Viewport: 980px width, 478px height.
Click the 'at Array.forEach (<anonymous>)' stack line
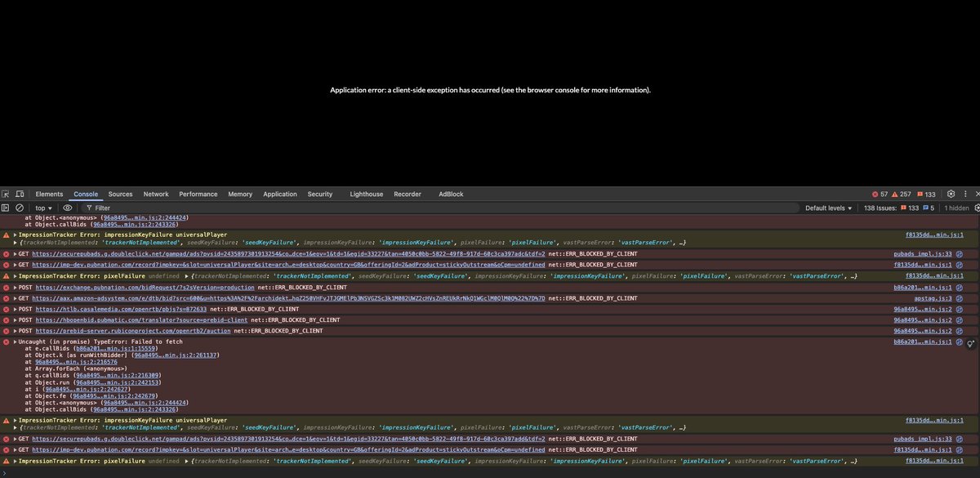[x=74, y=369]
